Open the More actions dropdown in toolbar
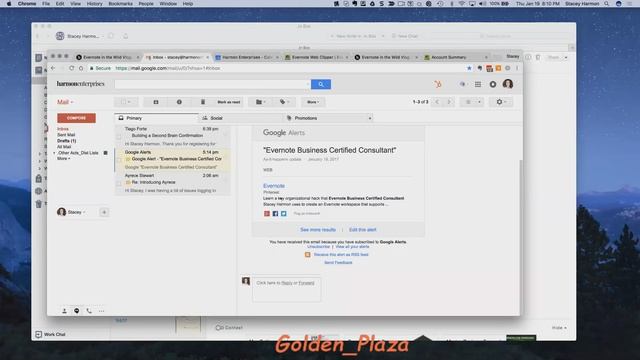The width and height of the screenshot is (640, 360). pos(313,102)
